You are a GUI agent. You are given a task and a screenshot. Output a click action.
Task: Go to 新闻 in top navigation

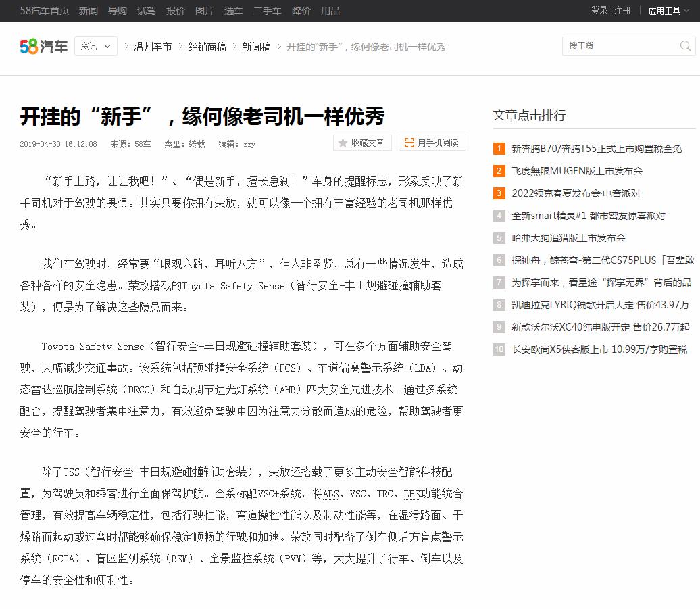pyautogui.click(x=89, y=11)
